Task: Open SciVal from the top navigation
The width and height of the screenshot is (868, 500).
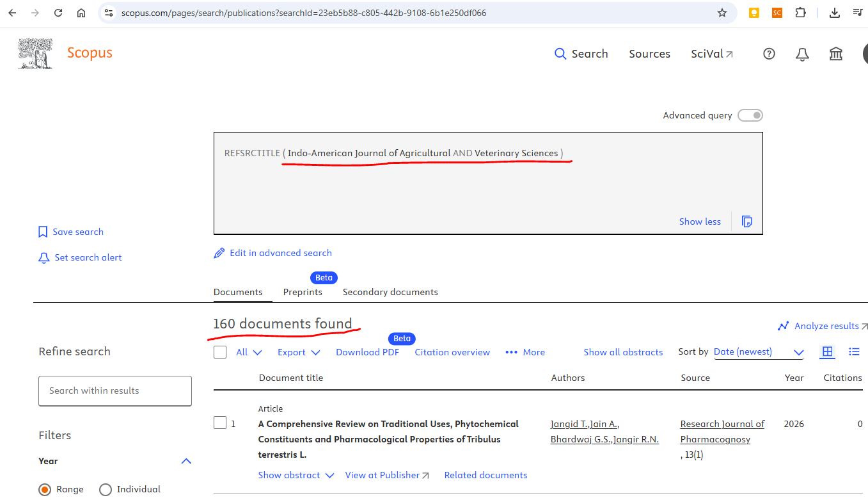Action: click(x=712, y=54)
